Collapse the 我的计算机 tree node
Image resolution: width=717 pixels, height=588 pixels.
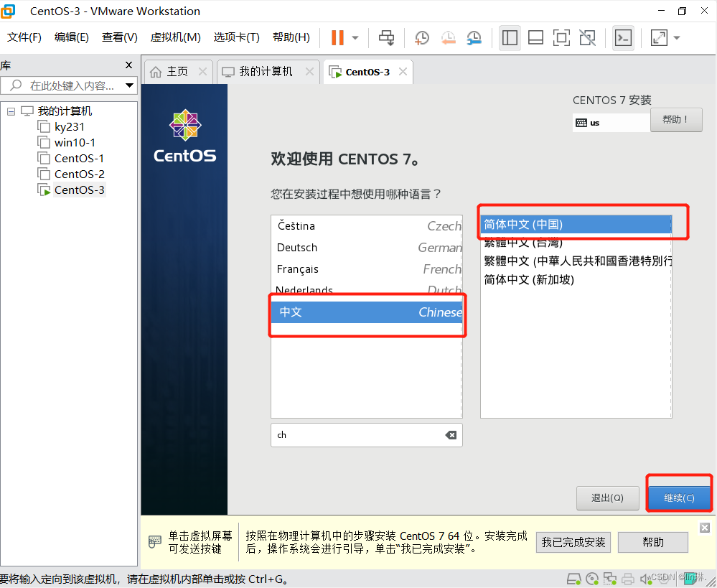11,111
